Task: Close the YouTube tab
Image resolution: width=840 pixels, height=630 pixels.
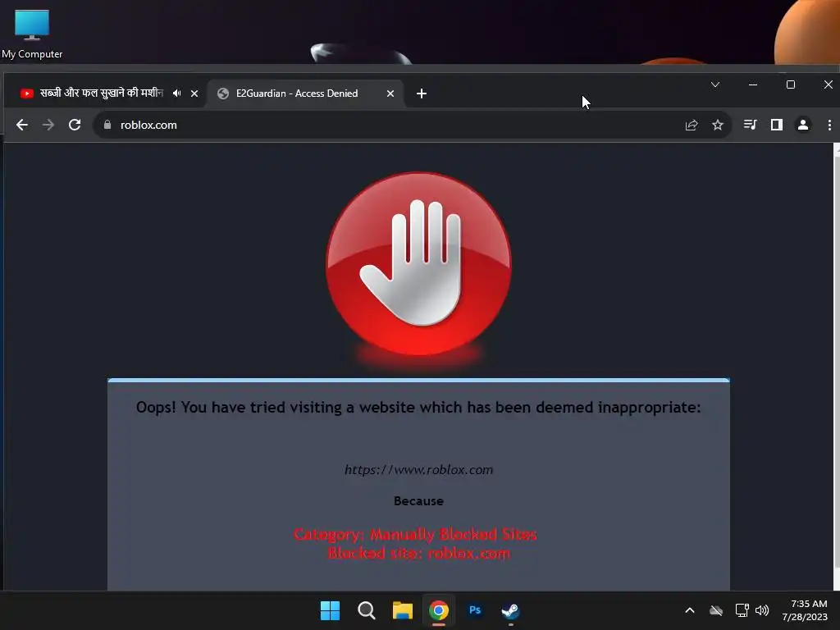Action: click(194, 94)
